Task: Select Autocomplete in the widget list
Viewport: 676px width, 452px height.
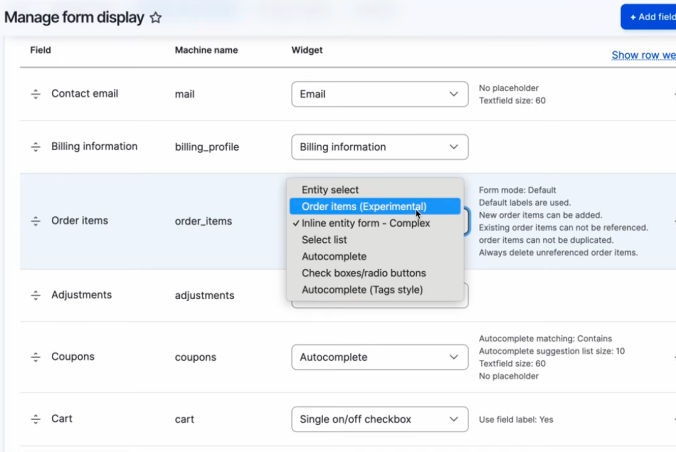Action: point(334,257)
